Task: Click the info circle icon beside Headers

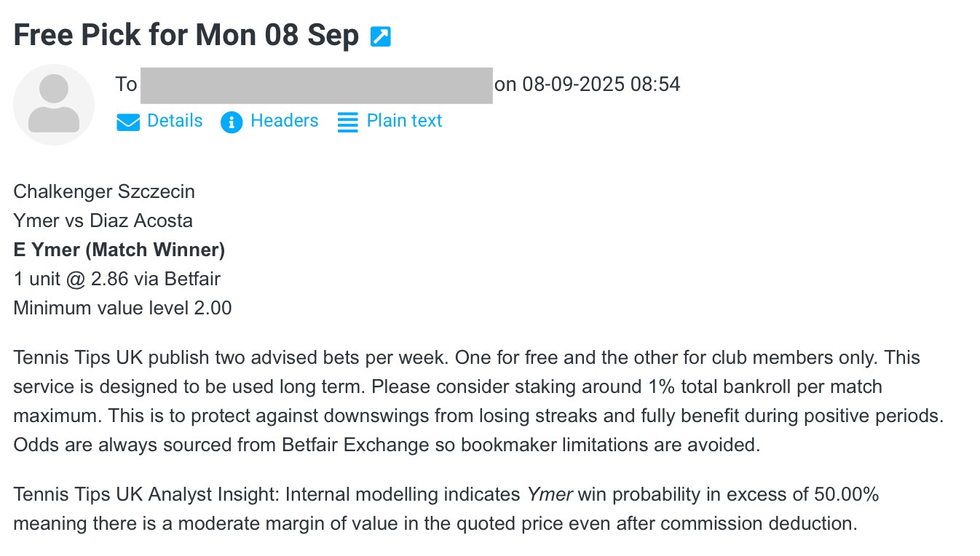Action: (232, 122)
